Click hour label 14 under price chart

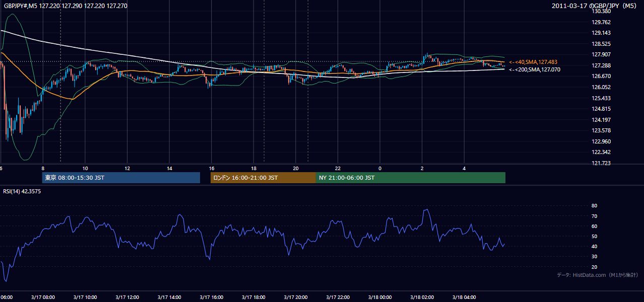170,168
